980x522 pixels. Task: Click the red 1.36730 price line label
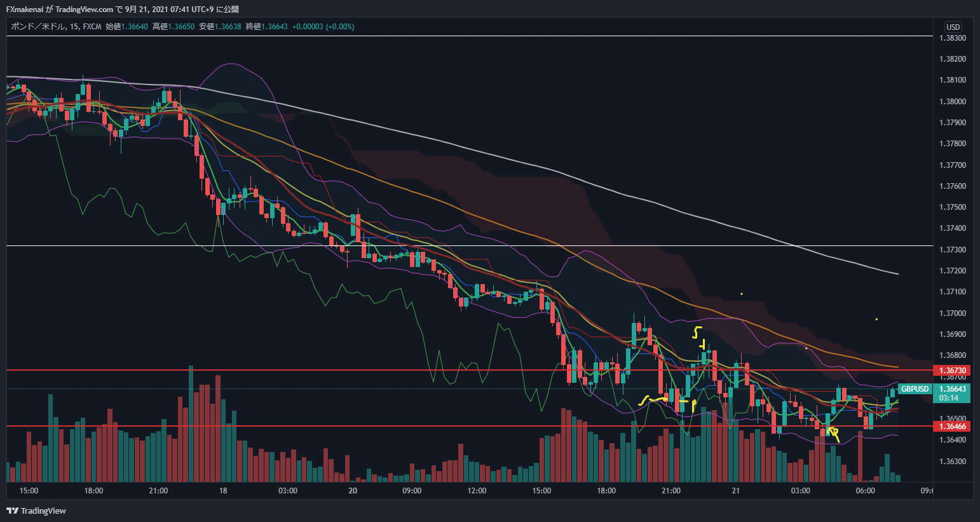click(951, 370)
